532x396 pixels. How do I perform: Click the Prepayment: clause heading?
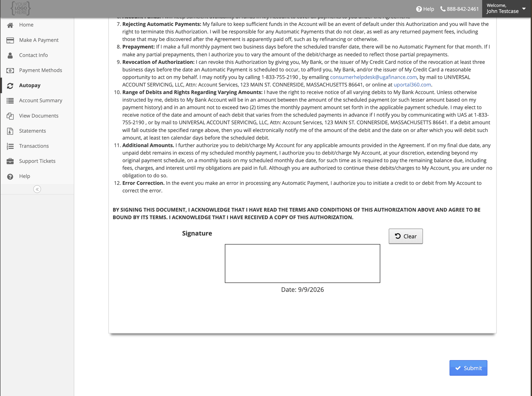[x=139, y=47]
